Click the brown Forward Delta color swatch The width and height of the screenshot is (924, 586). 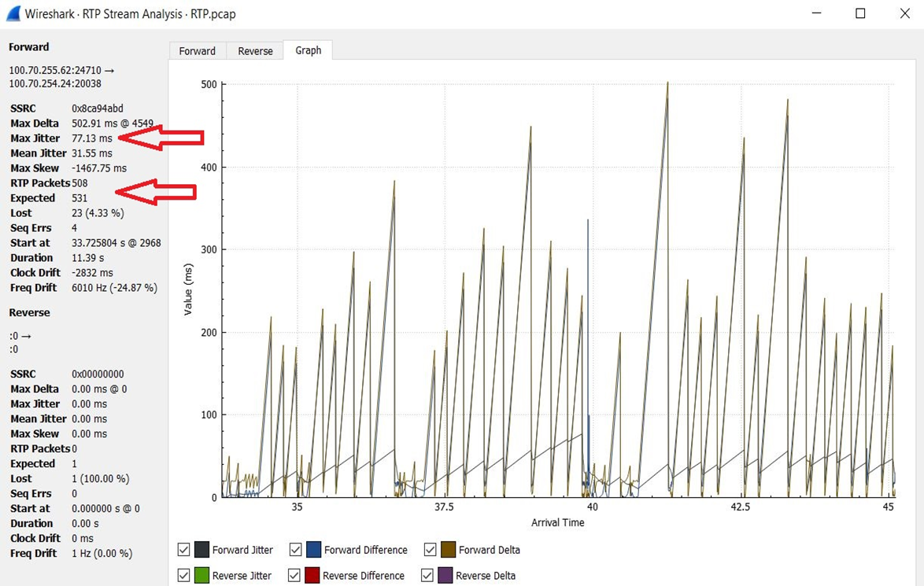447,550
